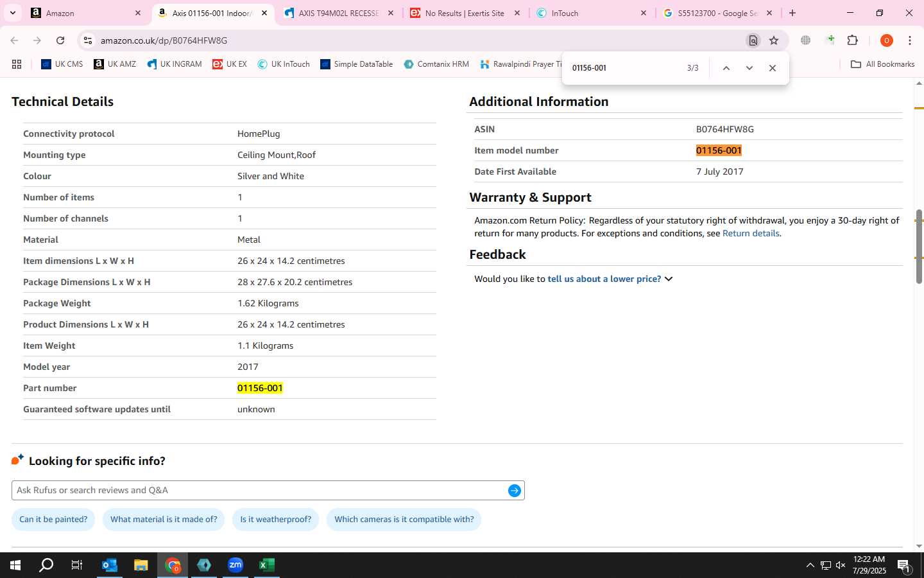Image resolution: width=924 pixels, height=578 pixels.
Task: Open Comtanix HRM bookmark
Action: coord(436,64)
